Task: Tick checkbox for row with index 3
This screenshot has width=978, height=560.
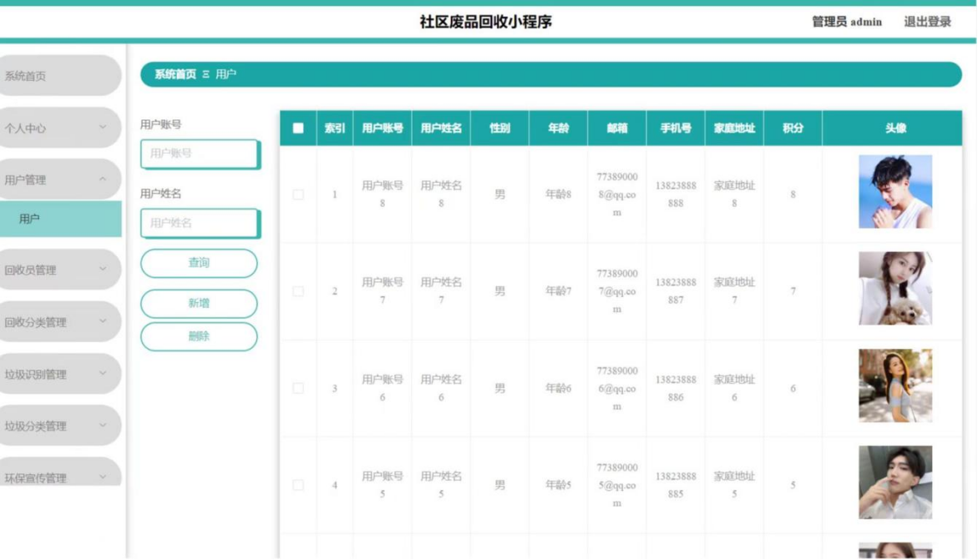Action: tap(298, 389)
